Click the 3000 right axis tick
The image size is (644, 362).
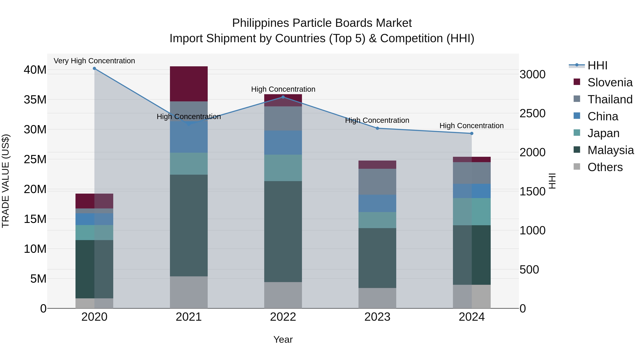pyautogui.click(x=533, y=74)
